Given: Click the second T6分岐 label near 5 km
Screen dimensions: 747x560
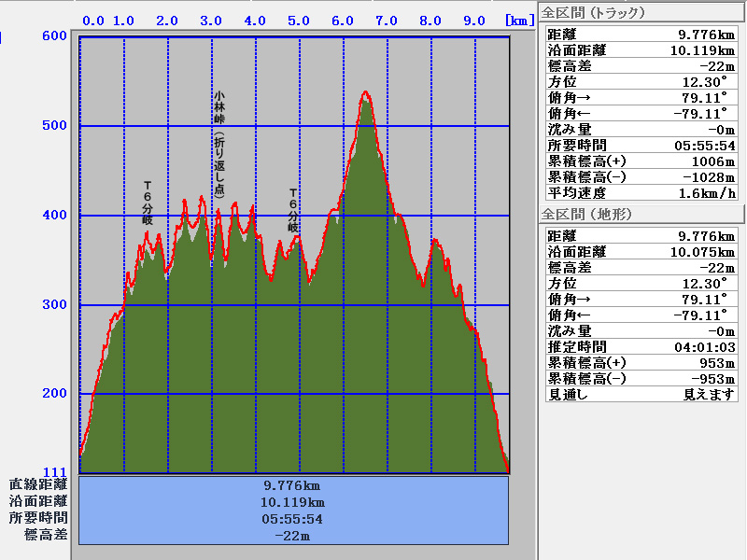Looking at the screenshot, I should tap(292, 210).
